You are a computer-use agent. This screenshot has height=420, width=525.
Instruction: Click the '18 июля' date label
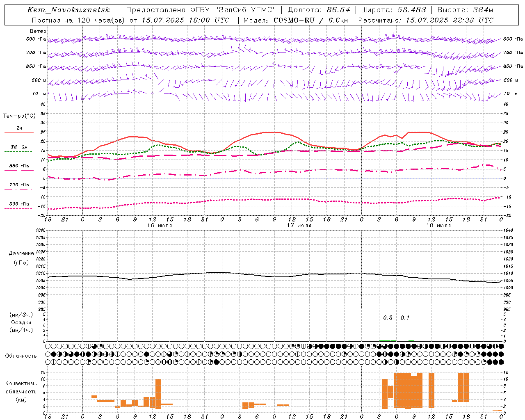click(x=438, y=226)
